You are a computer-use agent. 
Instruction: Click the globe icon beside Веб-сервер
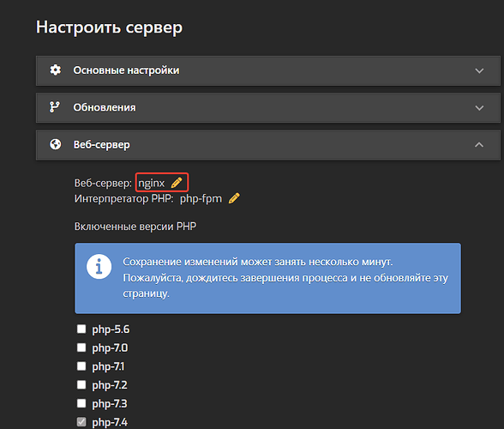55,144
